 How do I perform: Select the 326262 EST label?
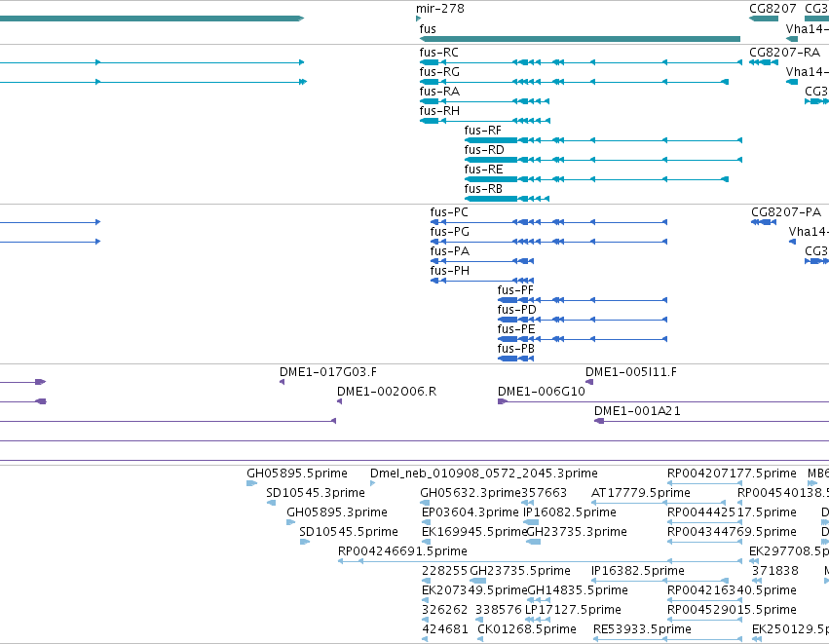tap(444, 610)
